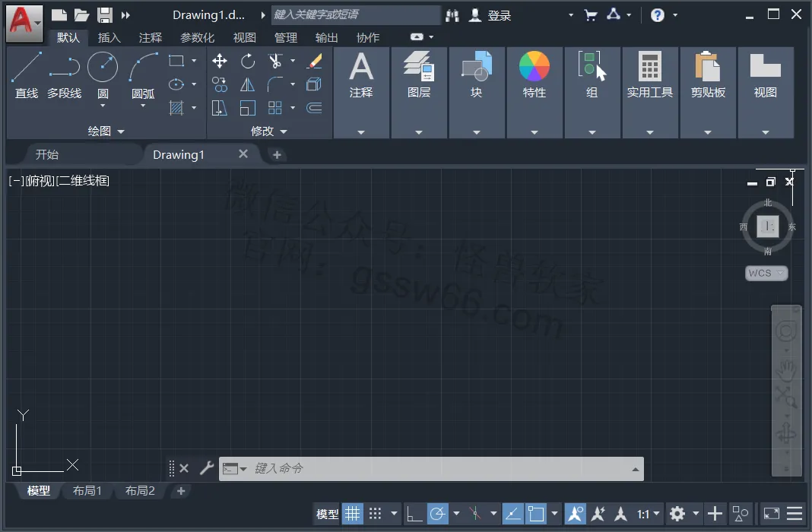Viewport: 812px width, 532px height.
Task: Activate the Array tool
Action: (x=275, y=108)
